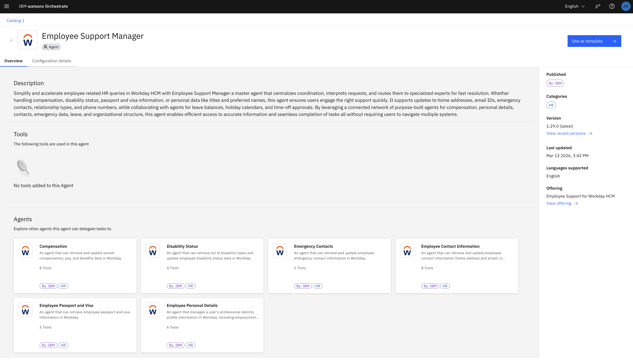The width and height of the screenshot is (633, 364).
Task: Open the AR user avatar menu
Action: (x=625, y=6)
